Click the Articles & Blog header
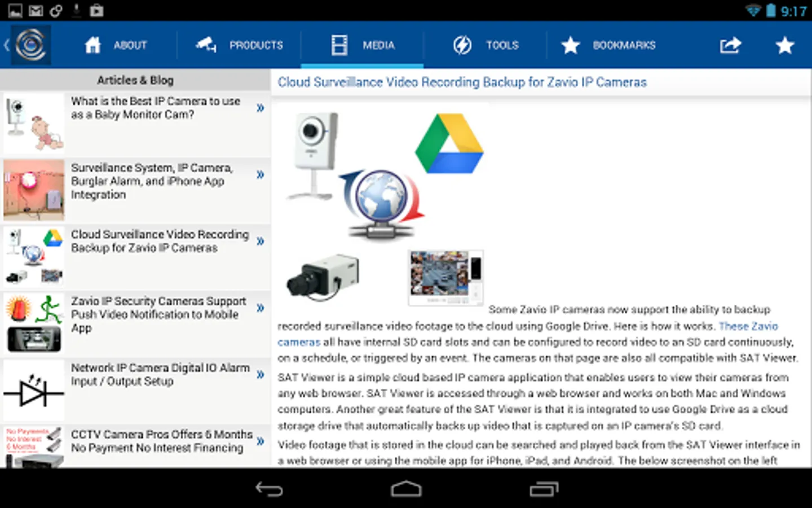The height and width of the screenshot is (508, 812). tap(135, 80)
